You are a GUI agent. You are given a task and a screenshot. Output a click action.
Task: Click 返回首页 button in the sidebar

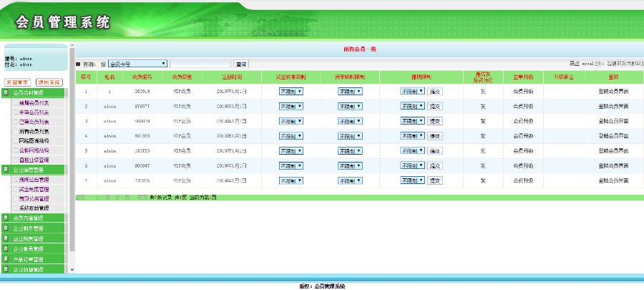[17, 82]
